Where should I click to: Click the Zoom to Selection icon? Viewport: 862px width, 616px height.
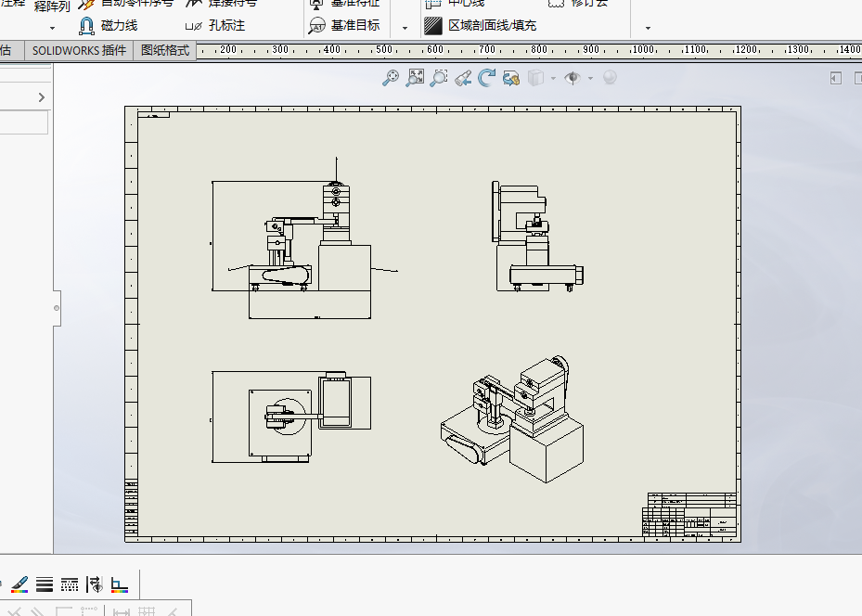(439, 78)
